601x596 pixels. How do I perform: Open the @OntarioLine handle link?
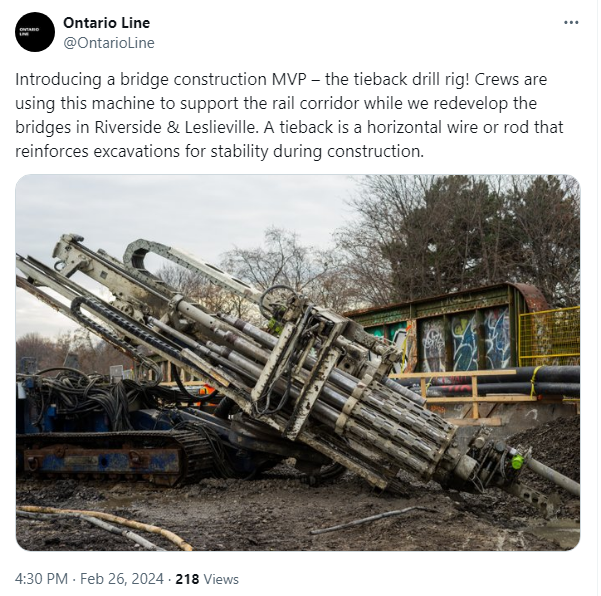point(109,43)
